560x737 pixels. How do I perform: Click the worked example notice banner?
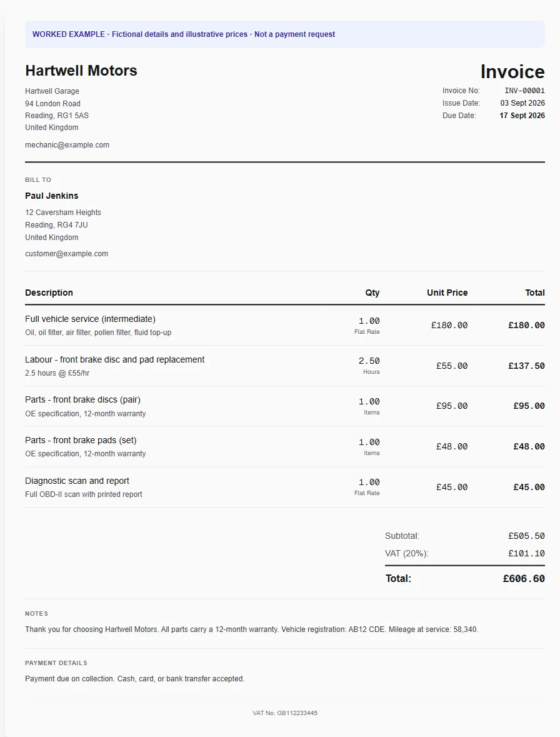[x=285, y=34]
